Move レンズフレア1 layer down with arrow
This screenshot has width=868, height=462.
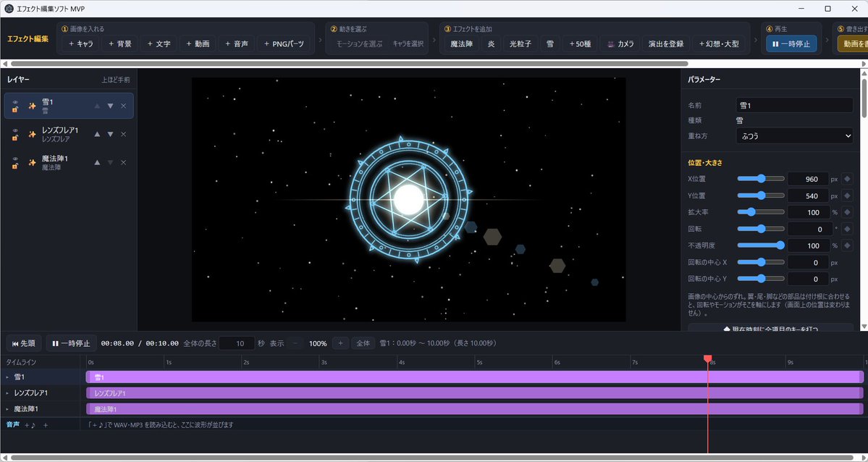[x=110, y=134]
